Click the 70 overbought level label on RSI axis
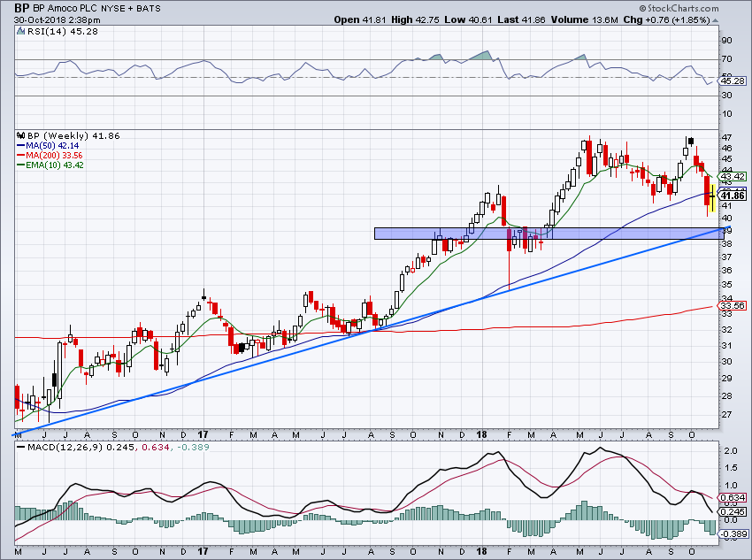This screenshot has height=560, width=752. pyautogui.click(x=727, y=59)
